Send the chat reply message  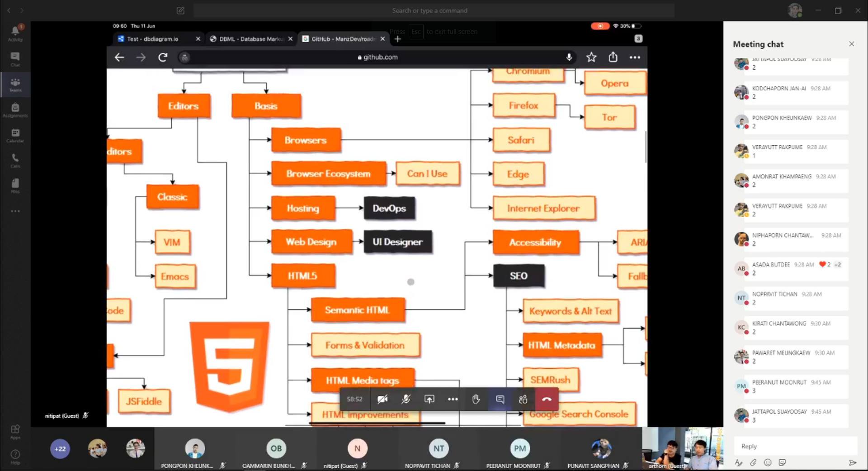point(853,462)
